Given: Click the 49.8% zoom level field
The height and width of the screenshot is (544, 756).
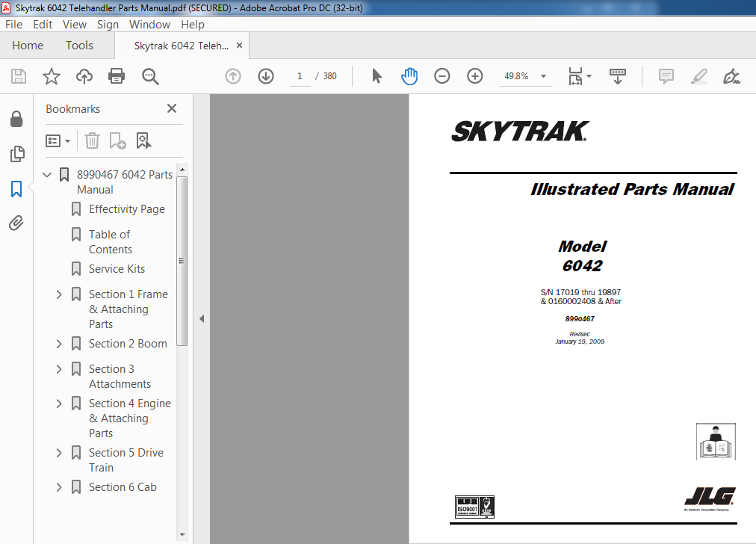Looking at the screenshot, I should click(x=516, y=76).
